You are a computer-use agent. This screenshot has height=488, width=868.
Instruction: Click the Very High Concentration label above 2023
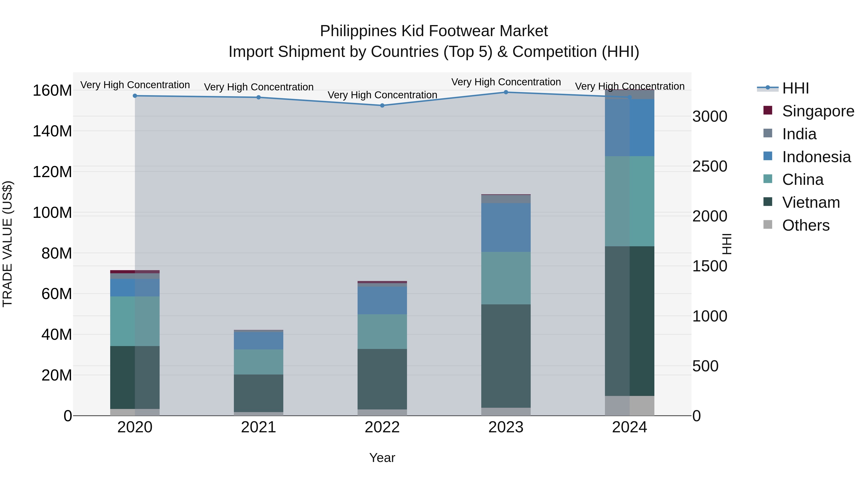(506, 82)
